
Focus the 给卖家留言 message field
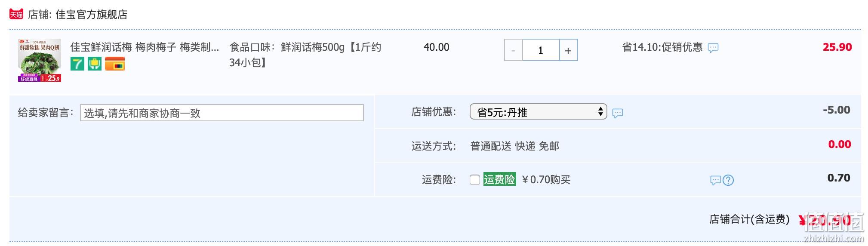tap(222, 113)
